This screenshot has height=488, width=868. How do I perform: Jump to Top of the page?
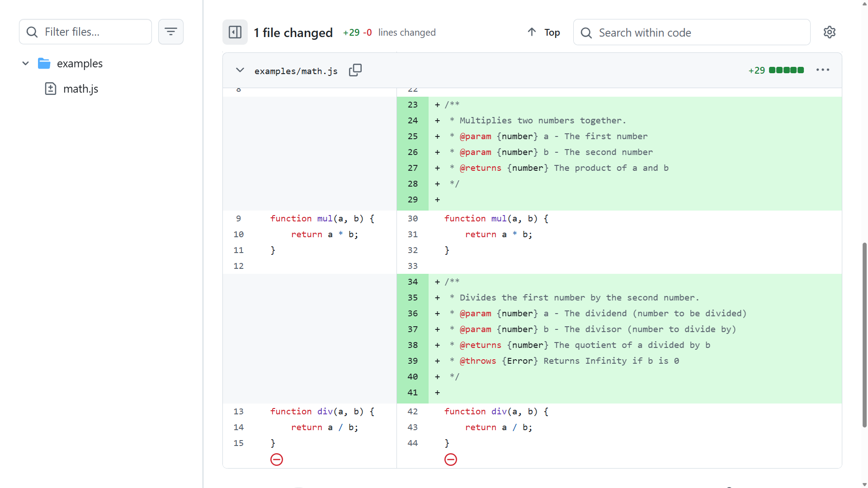click(544, 32)
